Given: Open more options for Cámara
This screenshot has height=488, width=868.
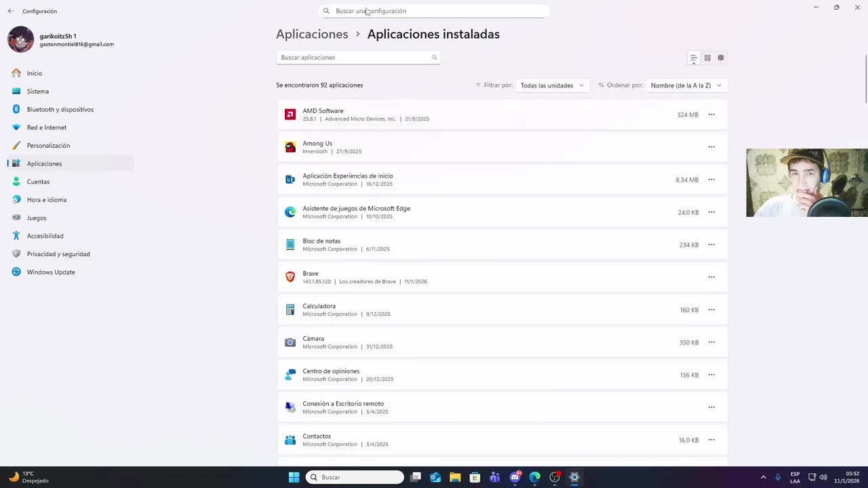Looking at the screenshot, I should pos(711,342).
